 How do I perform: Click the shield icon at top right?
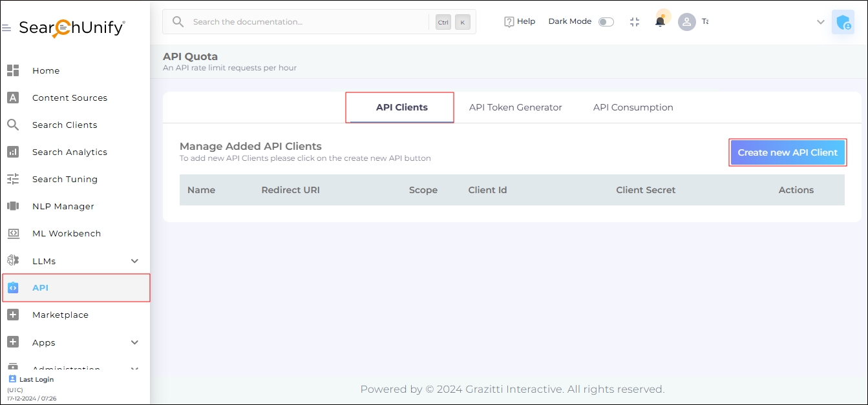(x=843, y=22)
